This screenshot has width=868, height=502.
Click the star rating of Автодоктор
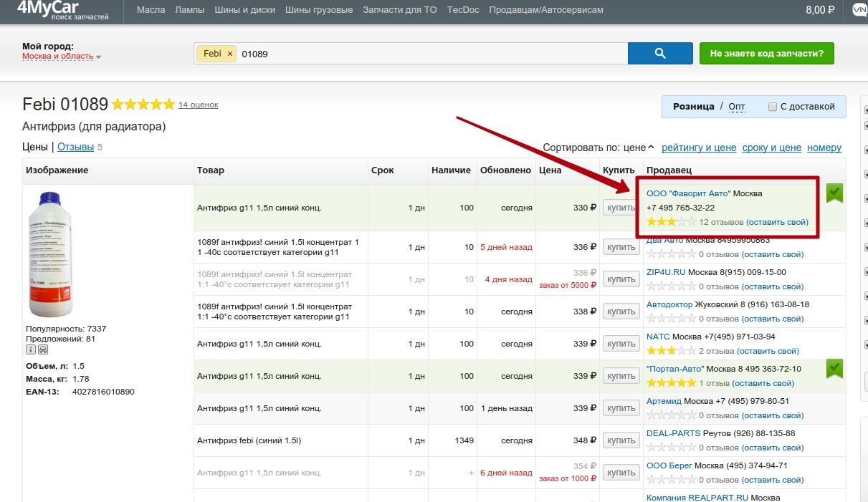[x=671, y=319]
